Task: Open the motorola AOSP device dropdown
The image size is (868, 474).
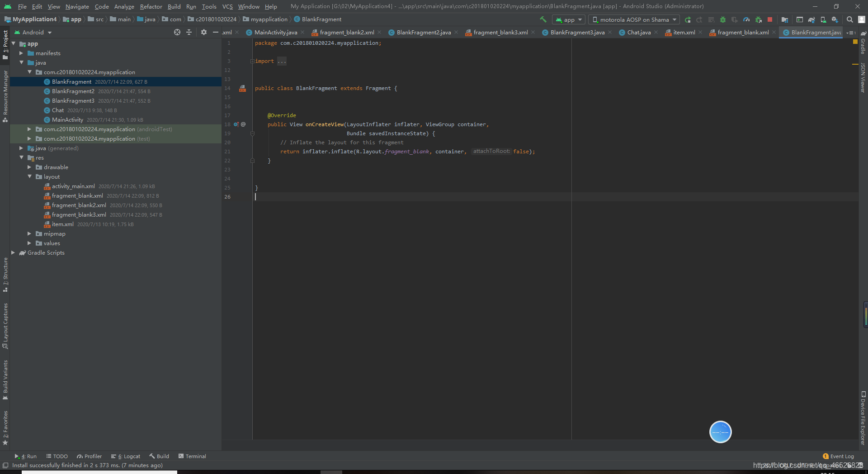Action: tap(634, 19)
